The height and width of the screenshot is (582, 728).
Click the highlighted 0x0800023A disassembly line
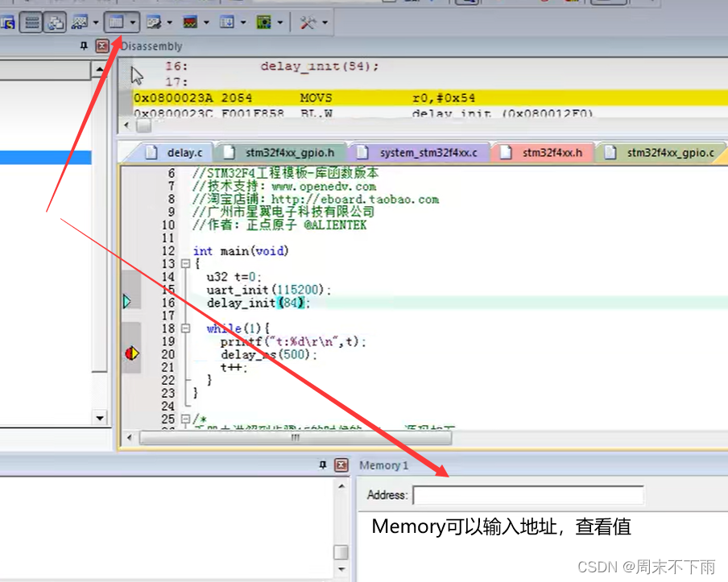tap(430, 98)
